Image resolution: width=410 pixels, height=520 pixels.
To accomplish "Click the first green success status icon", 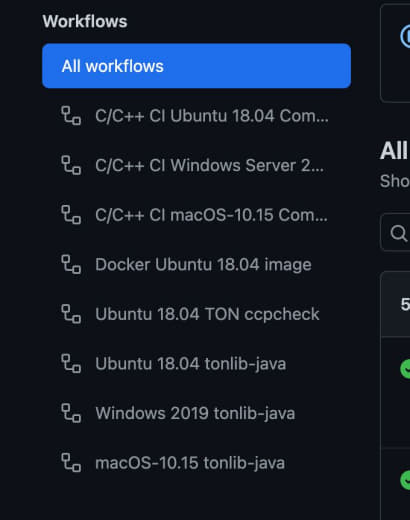I will click(405, 369).
